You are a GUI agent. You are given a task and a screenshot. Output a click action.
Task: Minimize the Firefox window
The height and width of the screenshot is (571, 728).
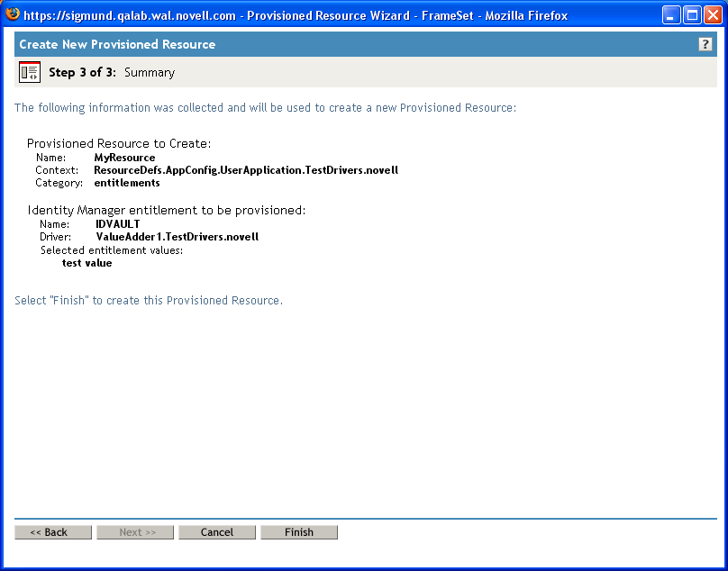(x=671, y=15)
